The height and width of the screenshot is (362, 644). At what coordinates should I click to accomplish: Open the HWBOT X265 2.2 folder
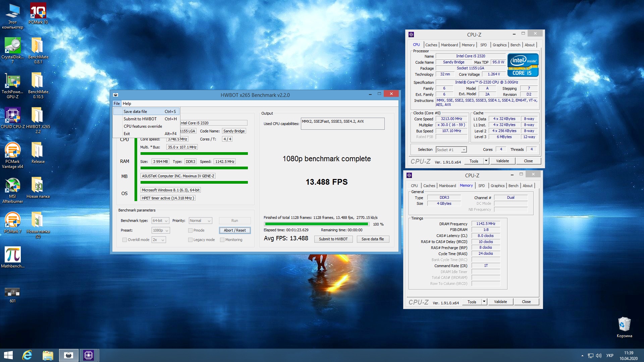pos(38,120)
